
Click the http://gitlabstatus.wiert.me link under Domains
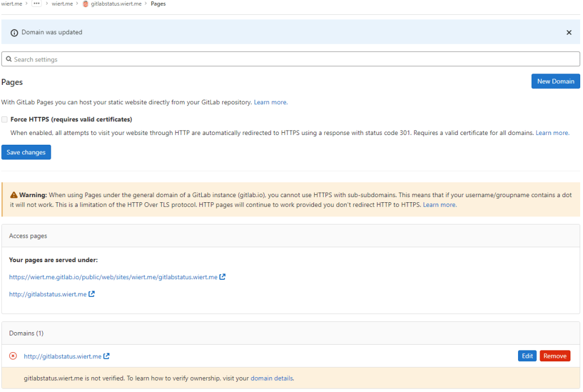point(63,356)
